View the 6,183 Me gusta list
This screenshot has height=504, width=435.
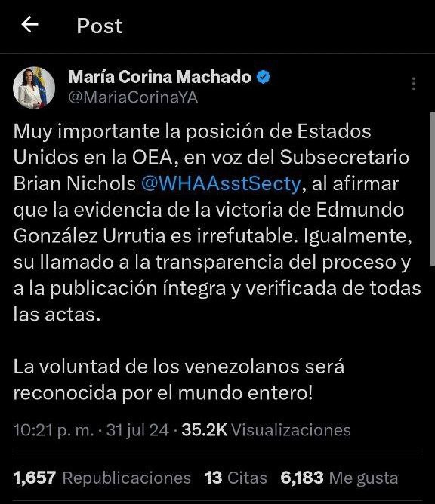point(339,478)
